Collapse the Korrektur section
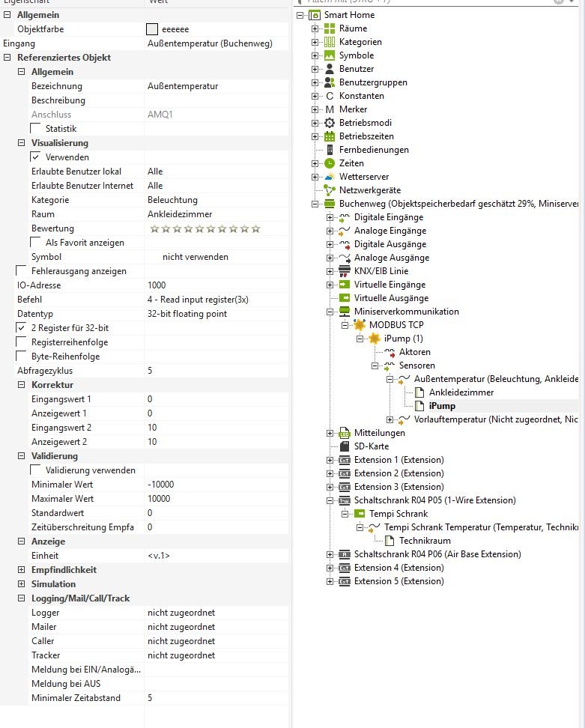The height and width of the screenshot is (728, 585). tap(22, 384)
